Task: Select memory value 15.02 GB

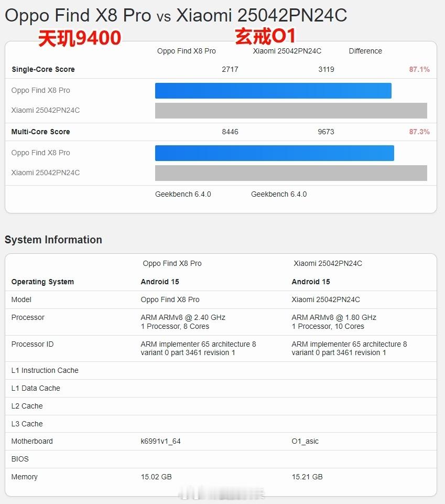Action: pos(156,477)
